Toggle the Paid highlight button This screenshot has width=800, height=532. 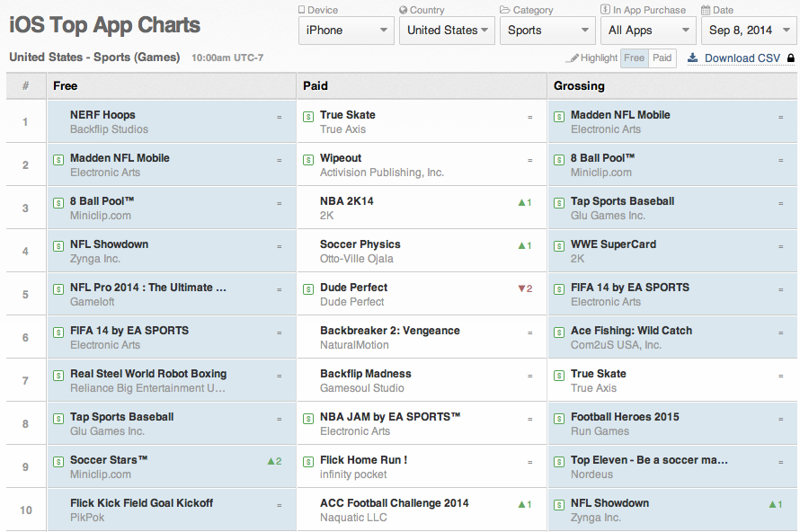[662, 58]
